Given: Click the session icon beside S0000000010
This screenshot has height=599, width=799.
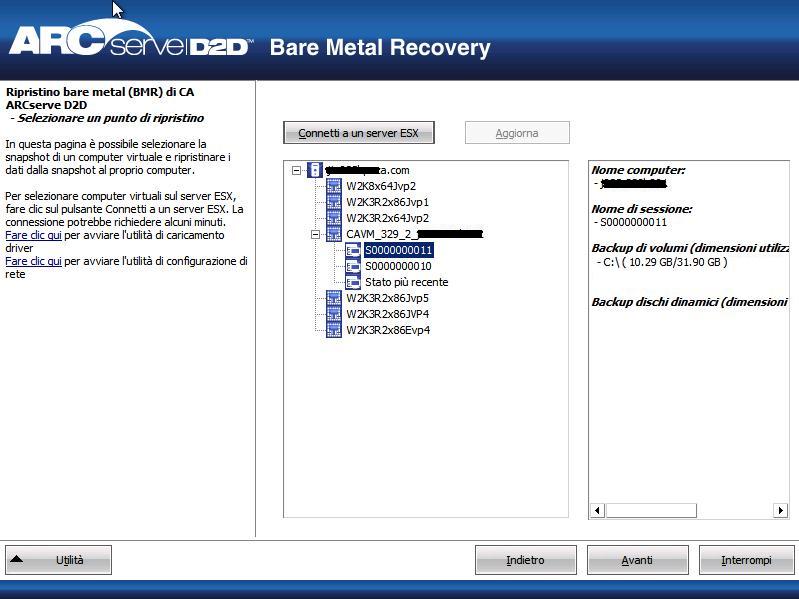Looking at the screenshot, I should pos(353,266).
